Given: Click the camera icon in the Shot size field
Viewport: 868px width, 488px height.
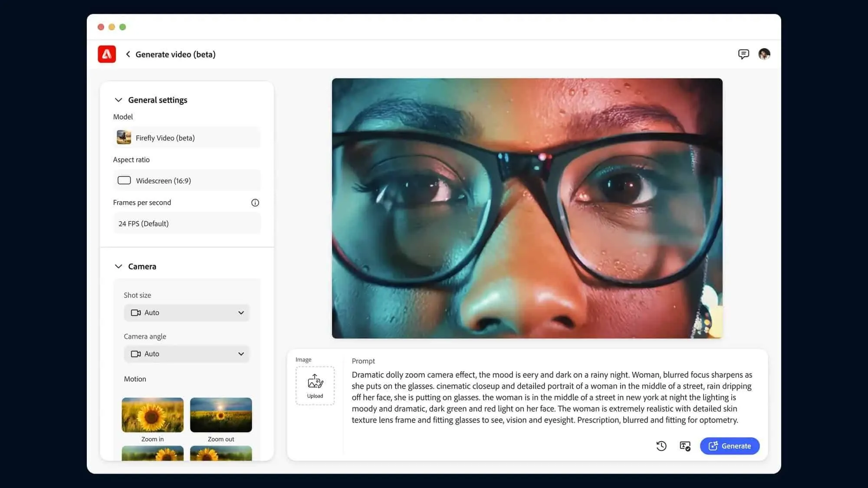Looking at the screenshot, I should [135, 312].
